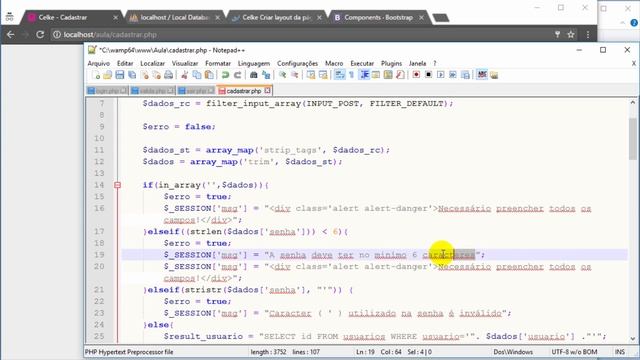Close all documents via toolbar

pyautogui.click(x=156, y=75)
